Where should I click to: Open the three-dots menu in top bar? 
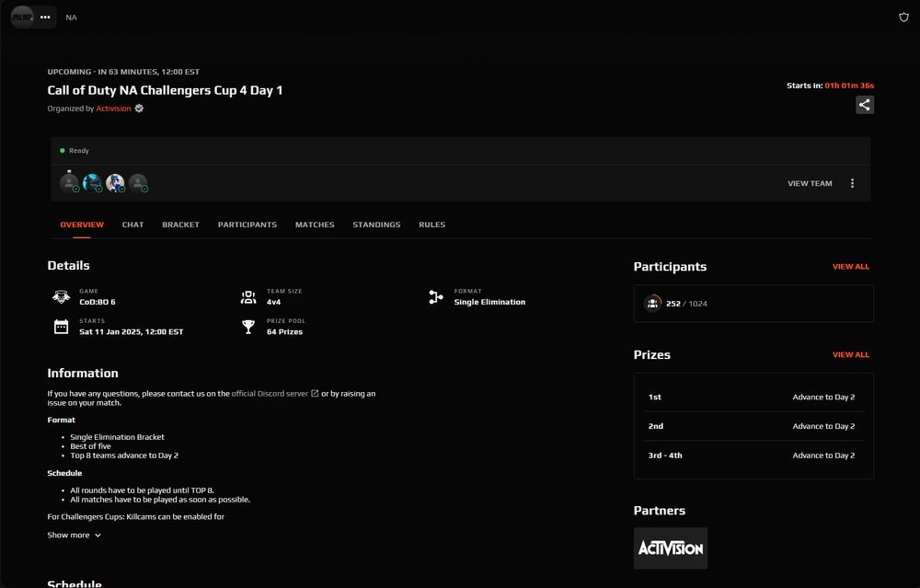click(45, 17)
